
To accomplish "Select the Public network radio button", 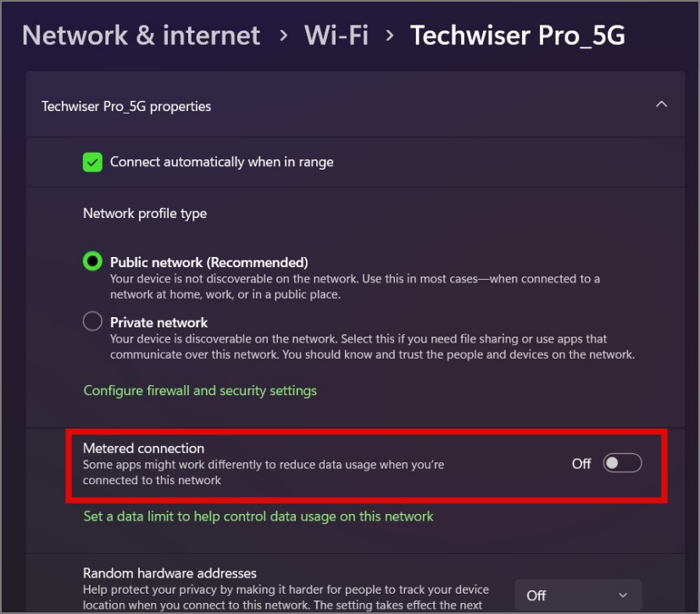I will tap(92, 262).
